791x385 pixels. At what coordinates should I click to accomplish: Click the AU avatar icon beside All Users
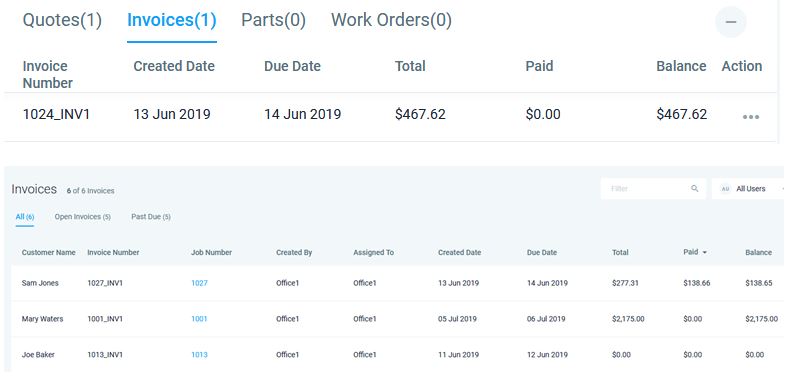coord(725,189)
